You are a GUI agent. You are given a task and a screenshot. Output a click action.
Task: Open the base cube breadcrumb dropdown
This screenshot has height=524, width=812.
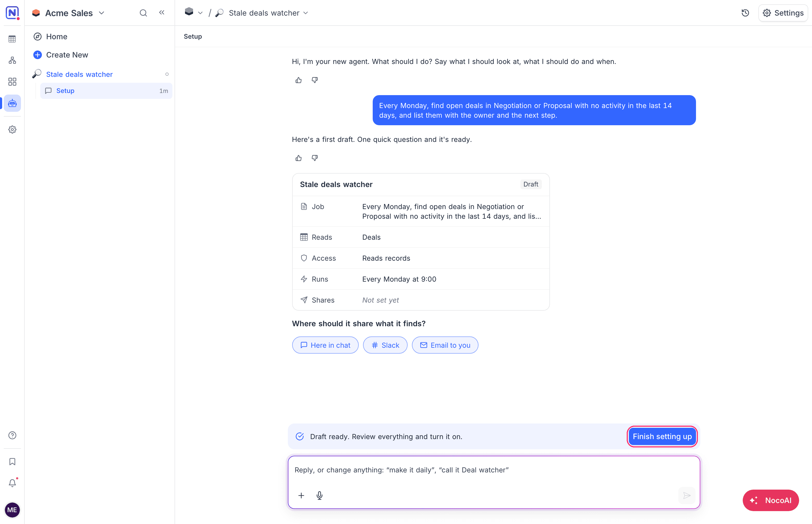pos(194,13)
